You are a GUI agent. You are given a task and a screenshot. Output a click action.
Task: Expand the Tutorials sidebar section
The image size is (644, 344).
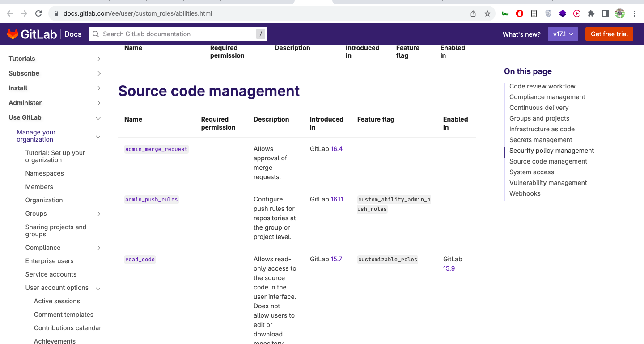coord(99,59)
